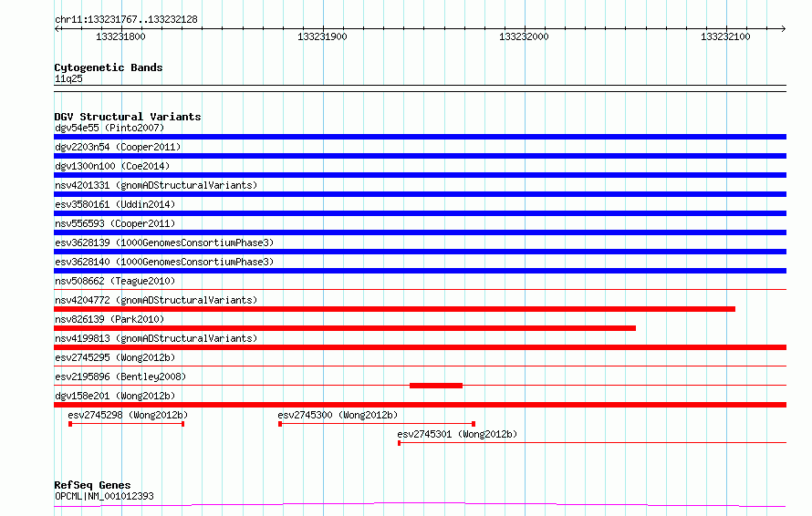Viewport: 812px width, 516px height.
Task: Open the esv2745300 (Wong2012b) label
Action: (x=338, y=415)
